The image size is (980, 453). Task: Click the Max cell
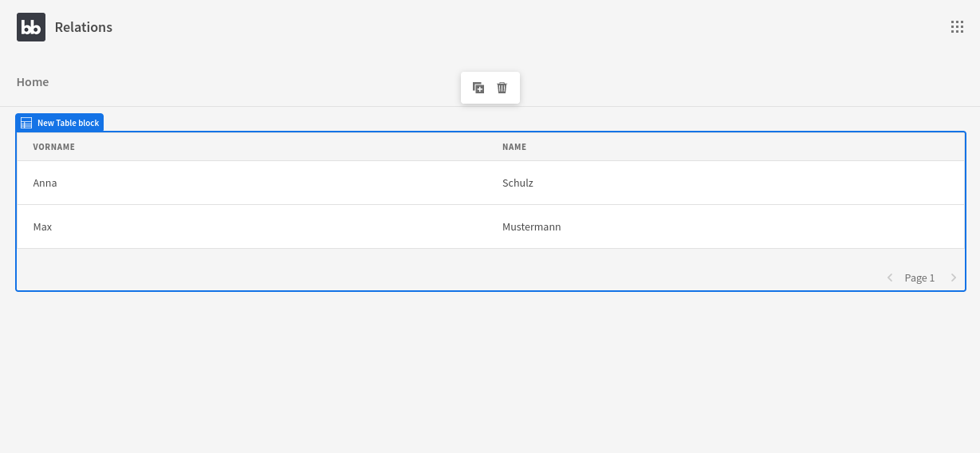pyautogui.click(x=43, y=226)
